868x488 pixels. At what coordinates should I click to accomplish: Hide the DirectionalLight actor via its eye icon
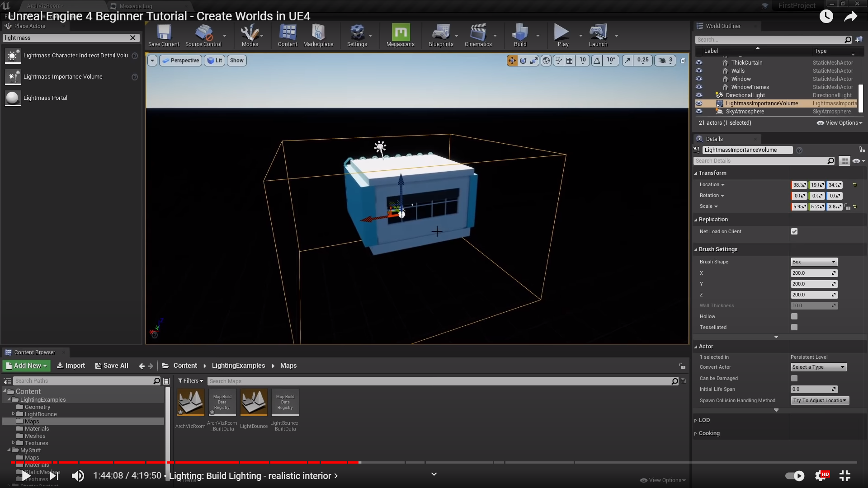coord(699,95)
